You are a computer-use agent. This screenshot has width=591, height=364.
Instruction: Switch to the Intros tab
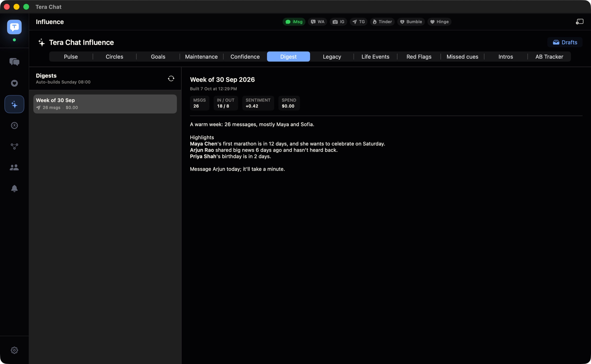pos(506,57)
